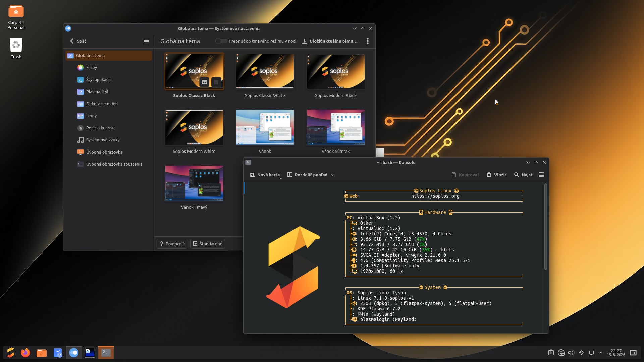Viewport: 644px width, 362px height.
Task: Open Nájsť search in Konsole
Action: click(523, 175)
